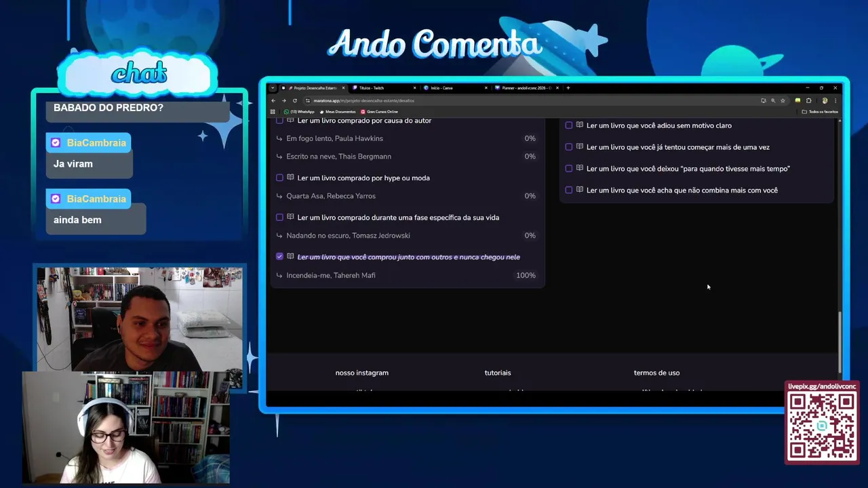Check 'Ler um livro que você adiou sem motivo claro'
This screenshot has width=868, height=488.
(569, 125)
